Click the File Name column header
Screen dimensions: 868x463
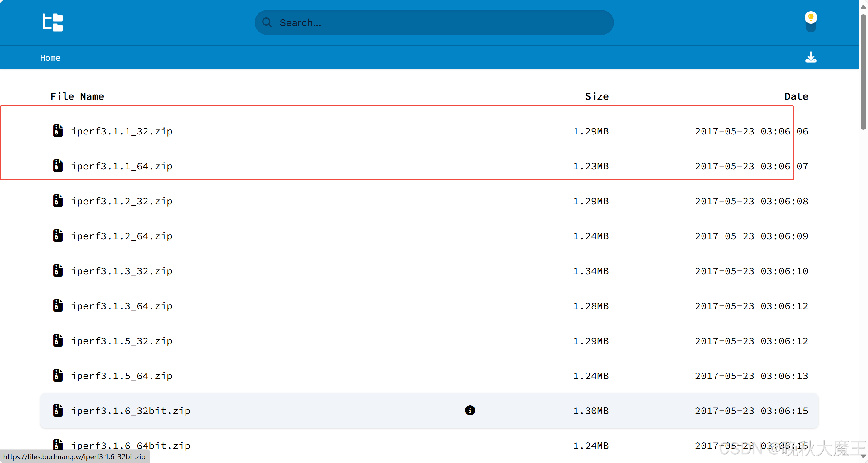[77, 96]
